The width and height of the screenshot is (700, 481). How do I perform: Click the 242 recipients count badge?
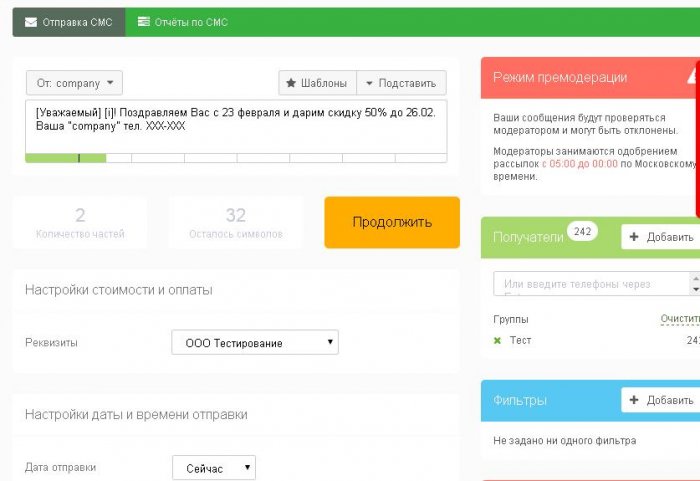582,232
